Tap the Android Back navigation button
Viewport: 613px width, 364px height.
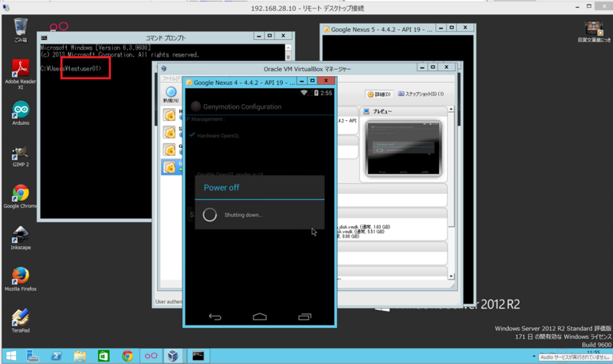click(215, 316)
